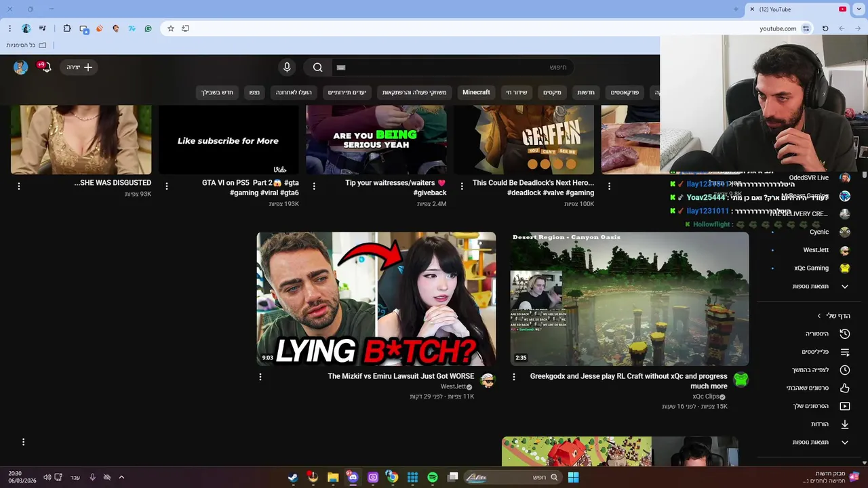Open SHE WAS DISGUSTED short thumbnail
This screenshot has width=868, height=488.
coord(81,140)
